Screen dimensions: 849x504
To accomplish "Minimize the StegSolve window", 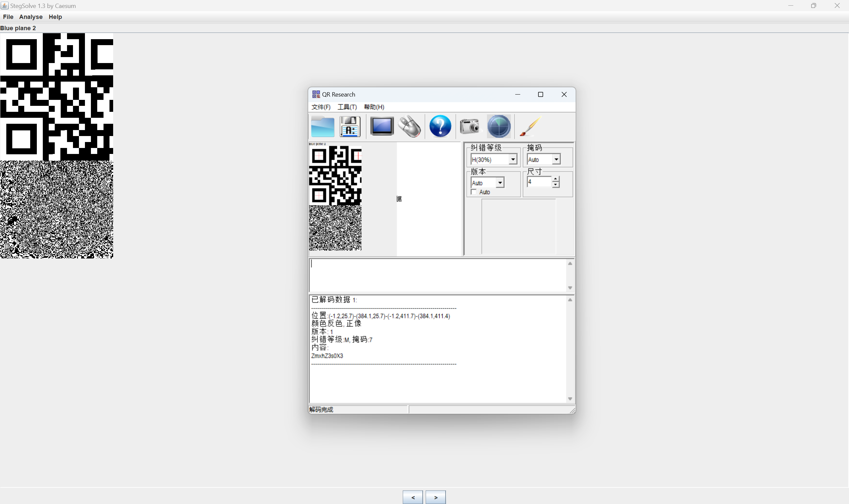I will pos(791,5).
